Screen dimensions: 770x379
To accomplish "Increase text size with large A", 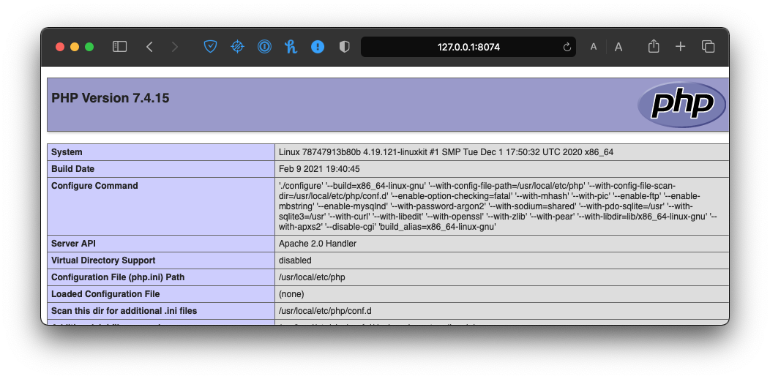I will click(x=618, y=47).
